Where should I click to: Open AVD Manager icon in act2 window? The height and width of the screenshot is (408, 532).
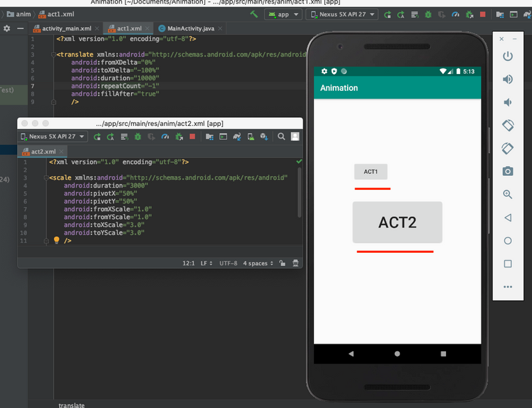coord(251,136)
